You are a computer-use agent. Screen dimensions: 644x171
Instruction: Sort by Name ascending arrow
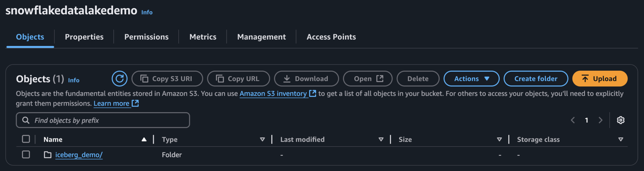coord(144,140)
